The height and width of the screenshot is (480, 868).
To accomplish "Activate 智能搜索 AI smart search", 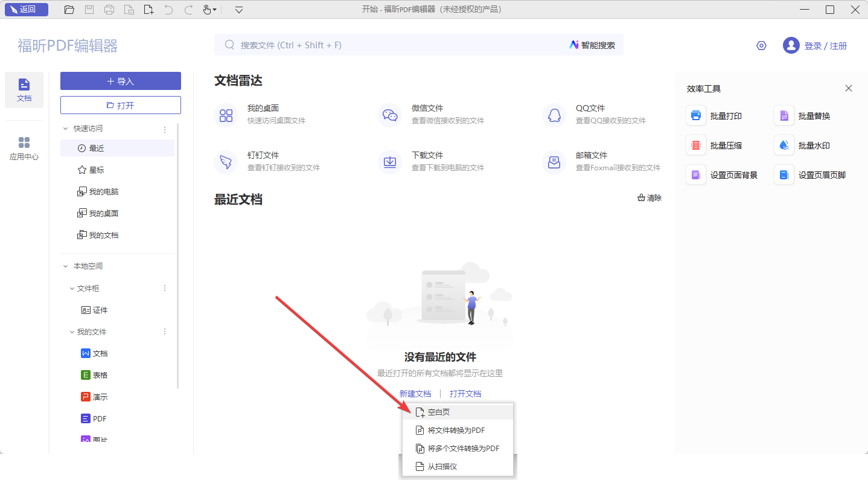I will coord(592,45).
